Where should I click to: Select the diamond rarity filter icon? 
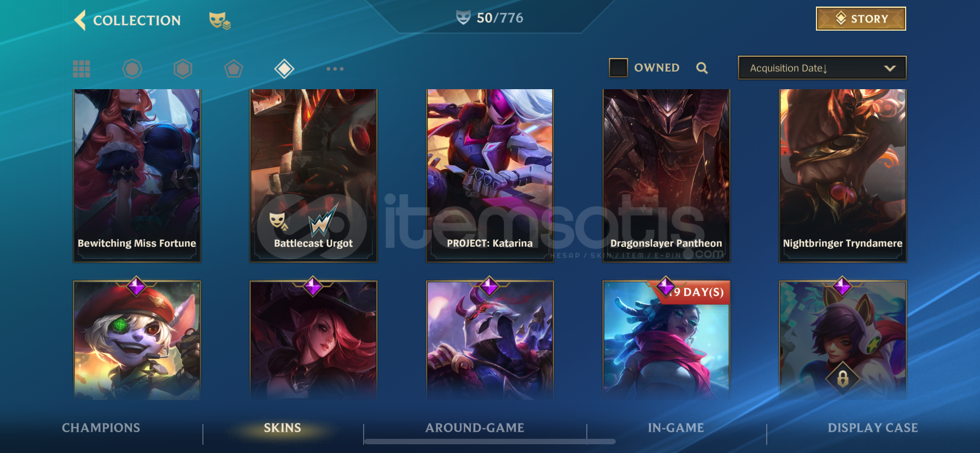284,69
